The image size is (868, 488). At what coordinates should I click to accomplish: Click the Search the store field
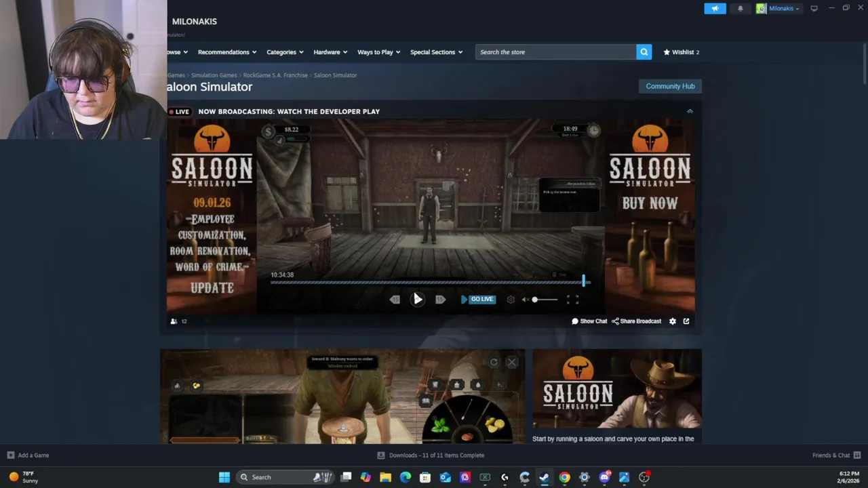[x=555, y=52]
